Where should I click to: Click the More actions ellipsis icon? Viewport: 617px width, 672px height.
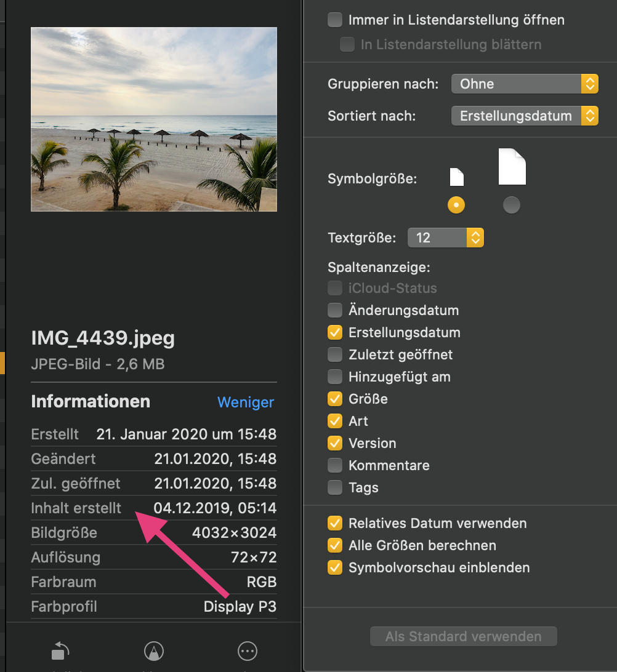(248, 650)
